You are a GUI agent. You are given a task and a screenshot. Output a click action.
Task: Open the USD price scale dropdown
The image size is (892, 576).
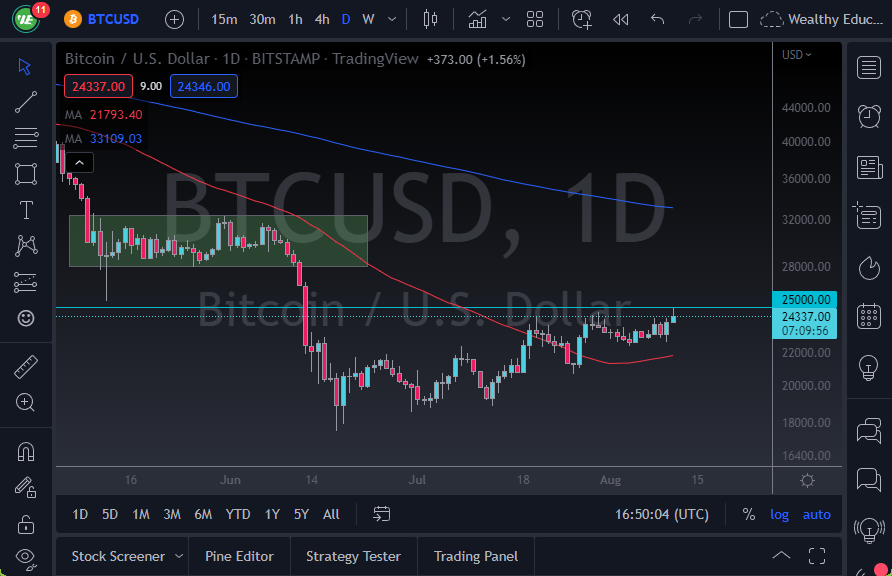click(795, 55)
